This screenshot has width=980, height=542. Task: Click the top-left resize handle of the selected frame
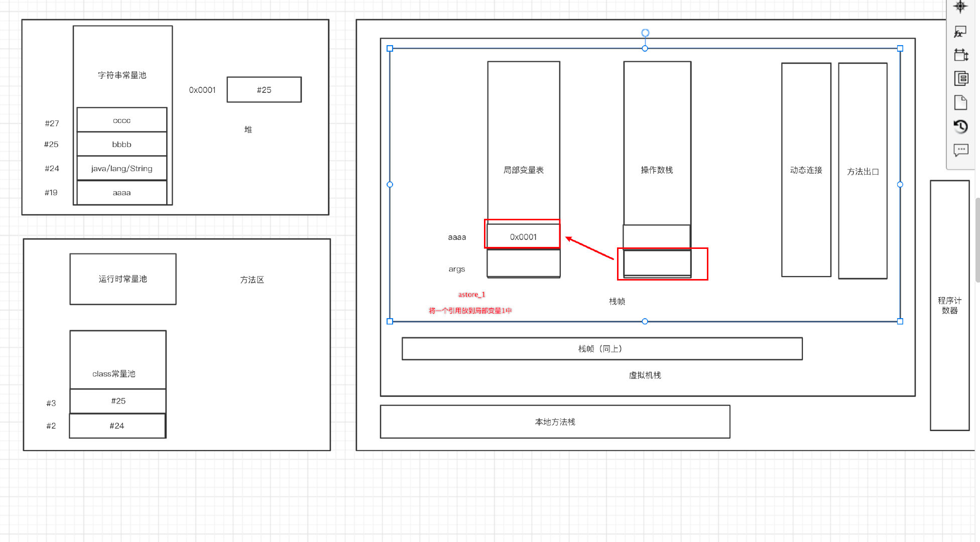pos(390,49)
